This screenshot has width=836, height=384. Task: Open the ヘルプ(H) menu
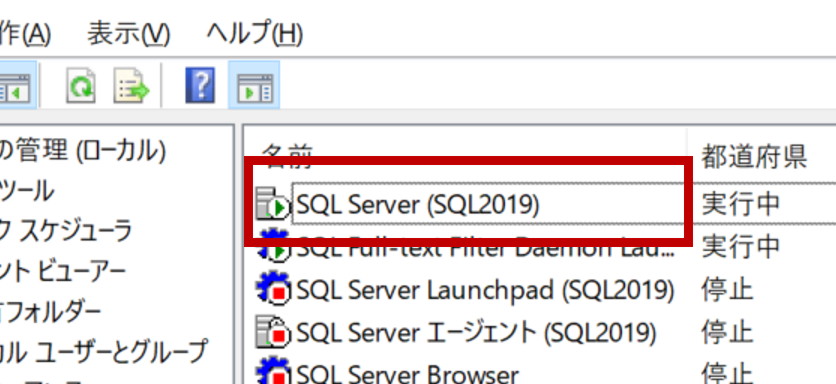tap(255, 34)
